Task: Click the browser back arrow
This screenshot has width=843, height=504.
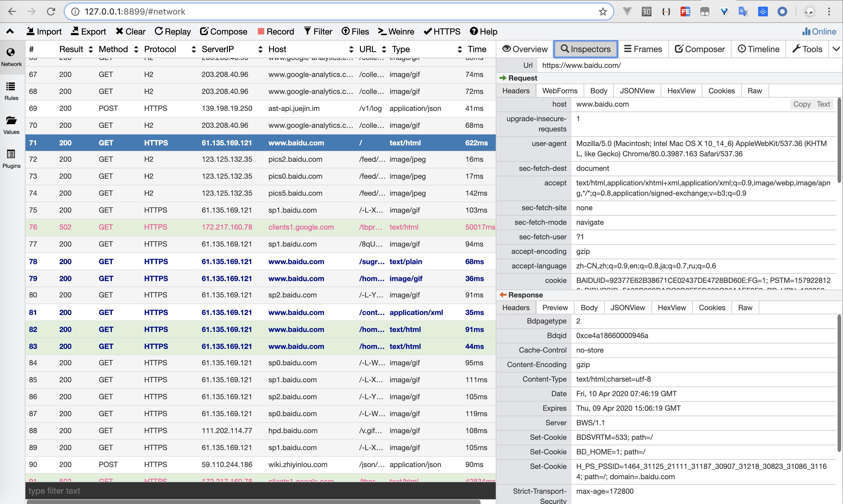Action: (12, 12)
